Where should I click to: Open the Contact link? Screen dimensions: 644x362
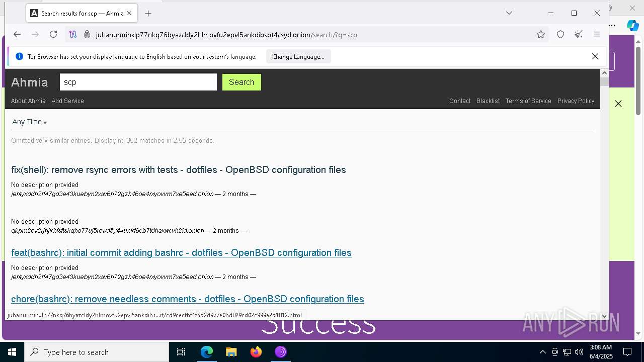460,101
